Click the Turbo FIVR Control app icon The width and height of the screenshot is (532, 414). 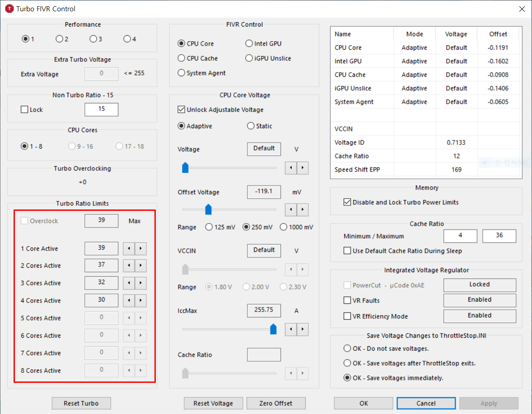point(9,9)
